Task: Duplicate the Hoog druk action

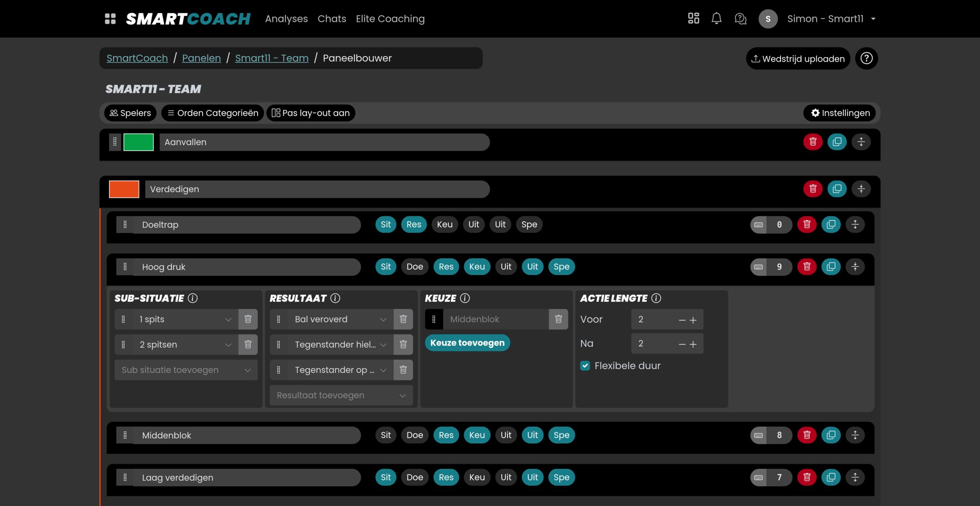Action: [831, 267]
